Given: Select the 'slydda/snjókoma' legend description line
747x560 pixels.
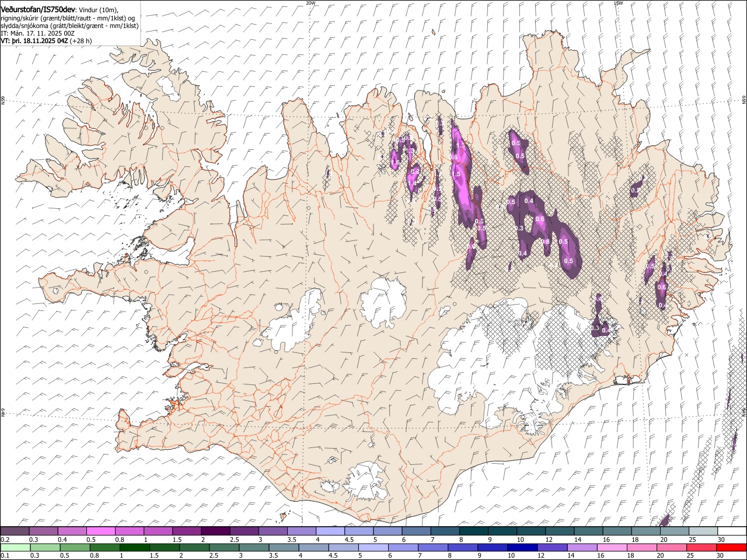Looking at the screenshot, I should (70, 26).
